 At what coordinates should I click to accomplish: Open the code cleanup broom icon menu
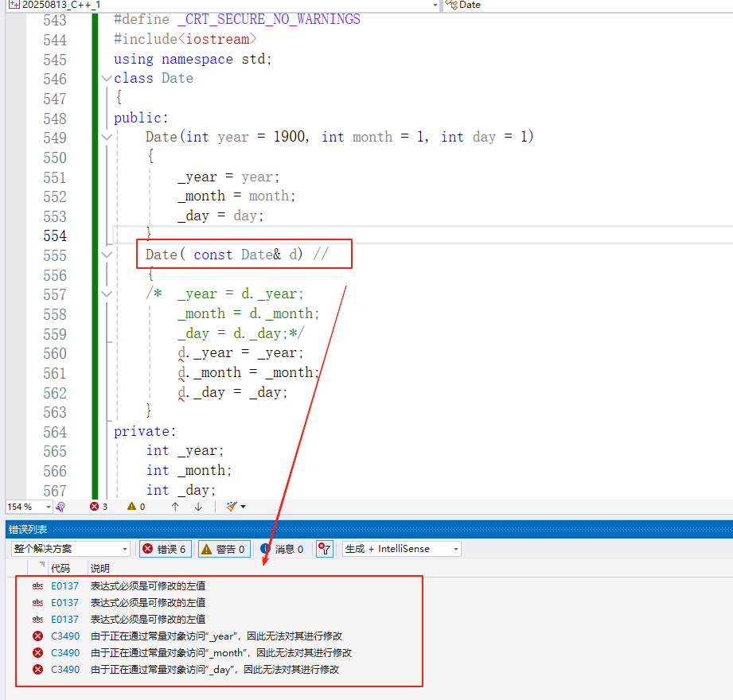tap(236, 507)
